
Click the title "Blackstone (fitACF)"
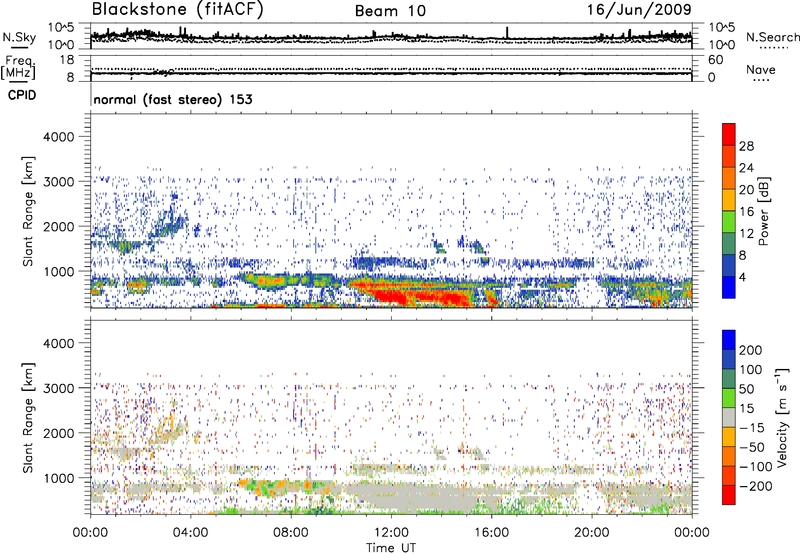pyautogui.click(x=177, y=10)
